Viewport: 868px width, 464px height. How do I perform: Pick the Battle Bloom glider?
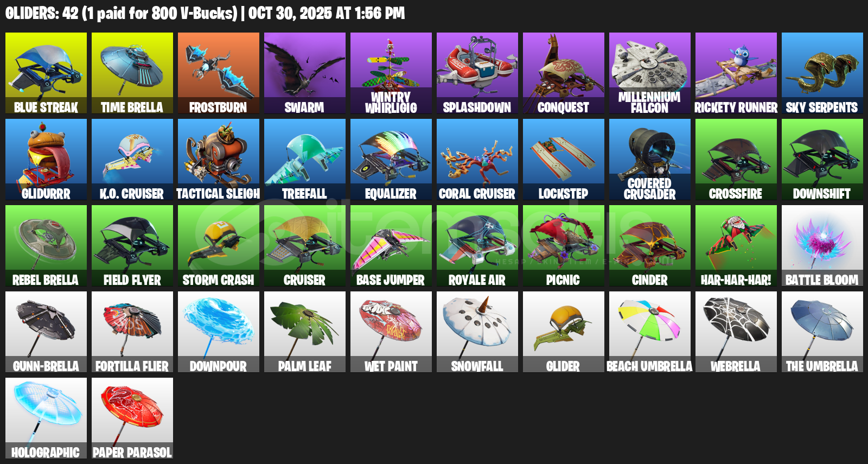(822, 246)
